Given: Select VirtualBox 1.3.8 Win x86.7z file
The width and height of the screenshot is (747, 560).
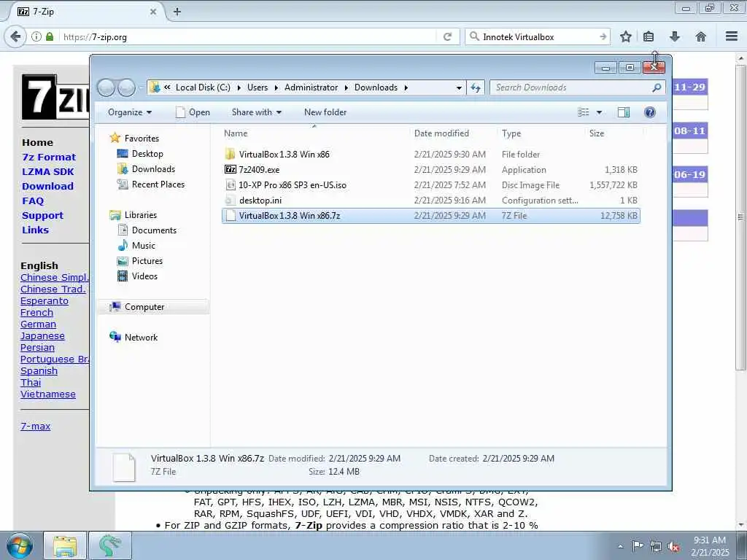Looking at the screenshot, I should (x=430, y=216).
